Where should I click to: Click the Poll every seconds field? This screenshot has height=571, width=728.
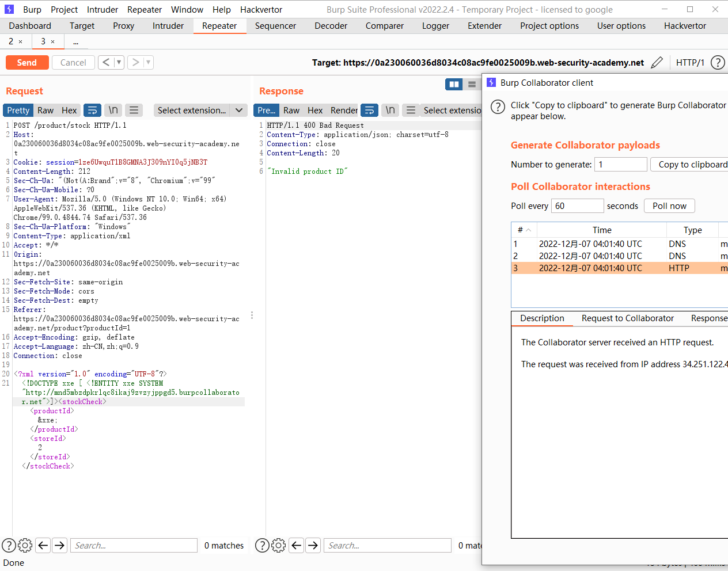pos(578,205)
